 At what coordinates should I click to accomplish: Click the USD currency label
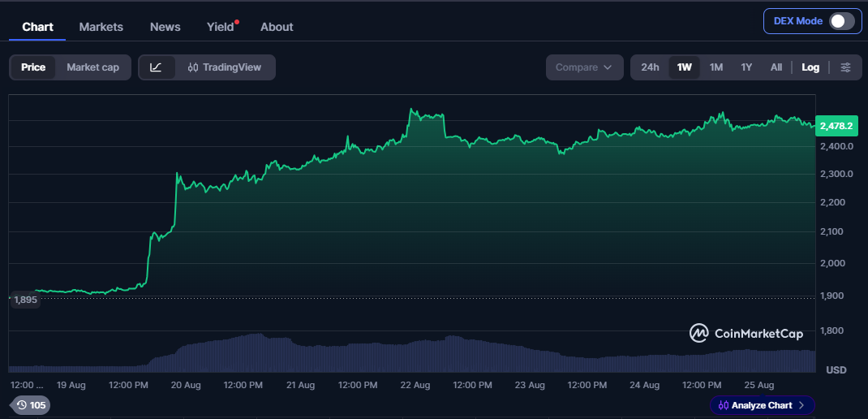[836, 369]
